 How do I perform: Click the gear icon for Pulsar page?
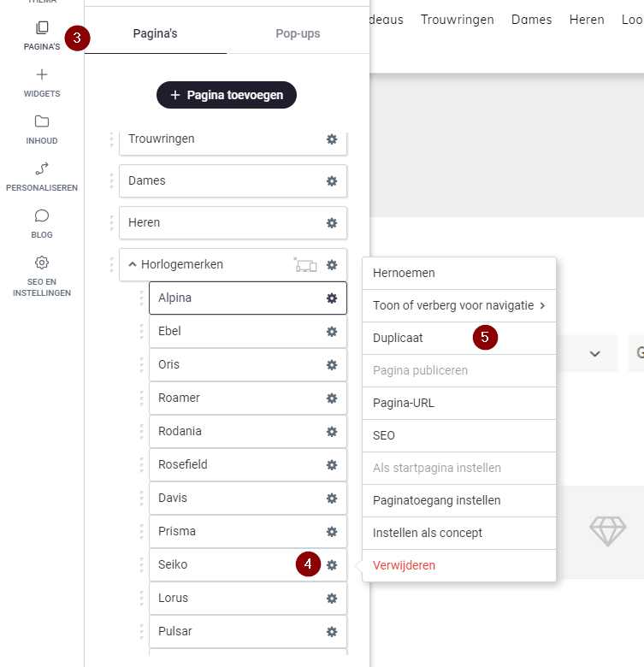[332, 632]
